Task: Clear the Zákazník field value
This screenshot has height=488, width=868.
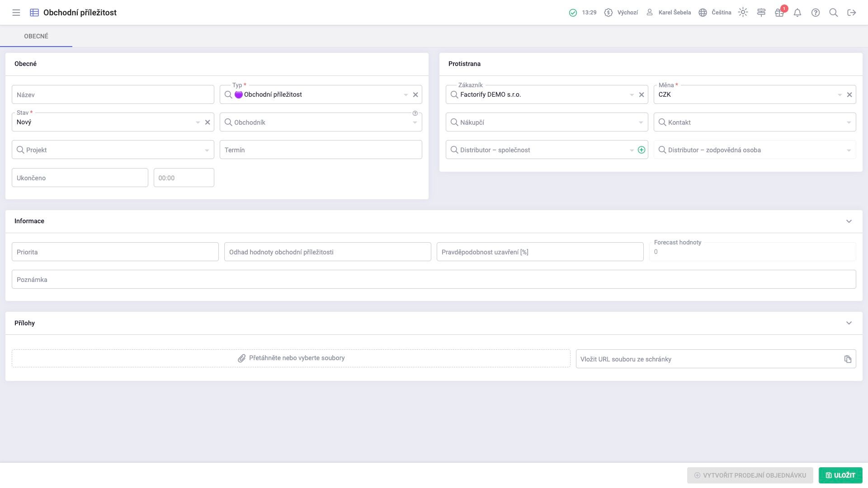Action: pos(641,95)
